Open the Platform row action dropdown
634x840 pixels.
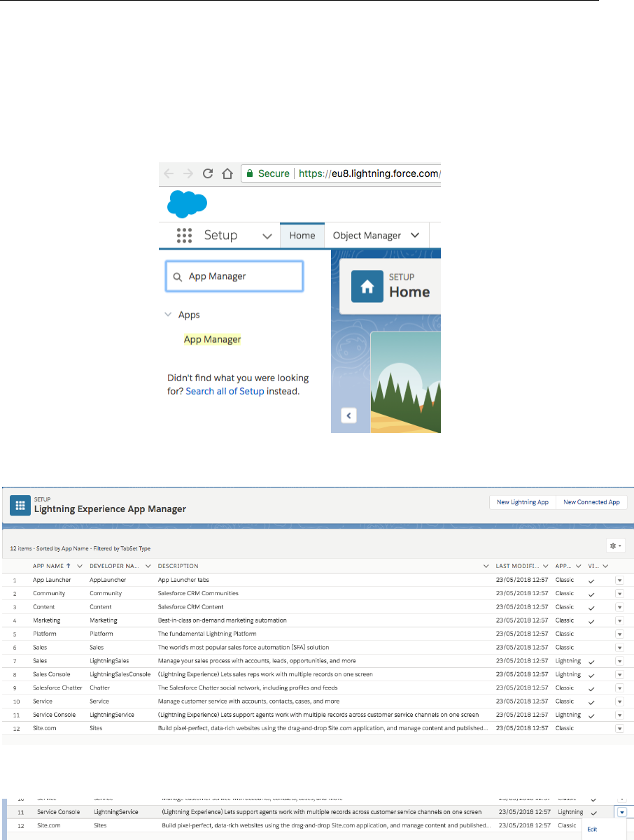[x=619, y=634]
